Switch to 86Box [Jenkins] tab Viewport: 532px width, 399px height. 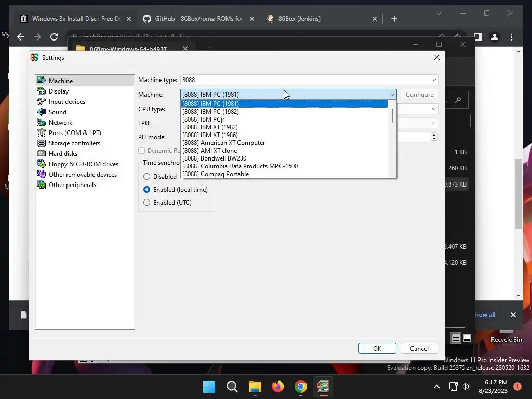pos(321,19)
